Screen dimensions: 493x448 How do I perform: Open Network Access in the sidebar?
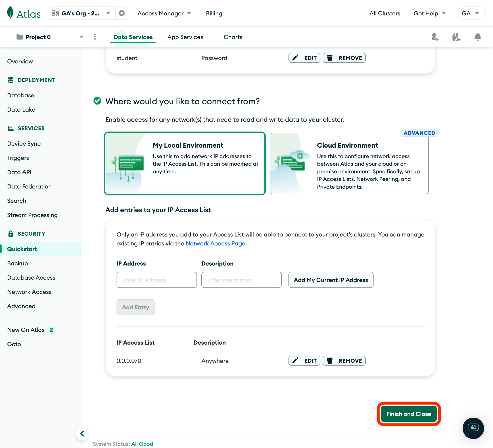pyautogui.click(x=29, y=292)
